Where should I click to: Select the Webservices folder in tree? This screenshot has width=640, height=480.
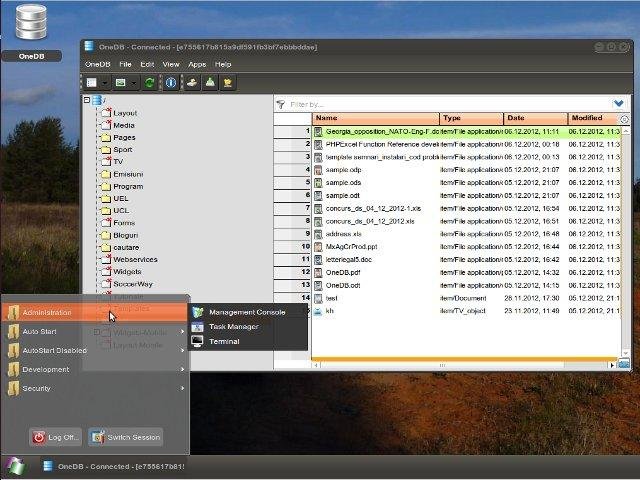pyautogui.click(x=134, y=259)
